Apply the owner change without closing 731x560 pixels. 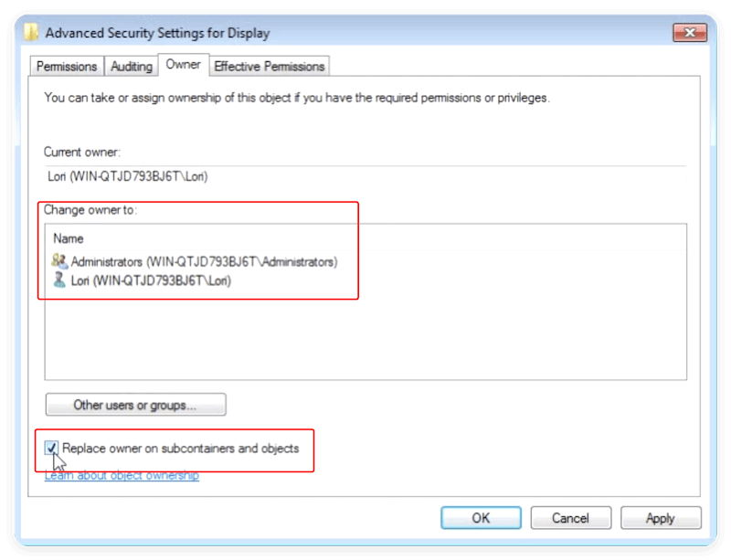tap(660, 517)
